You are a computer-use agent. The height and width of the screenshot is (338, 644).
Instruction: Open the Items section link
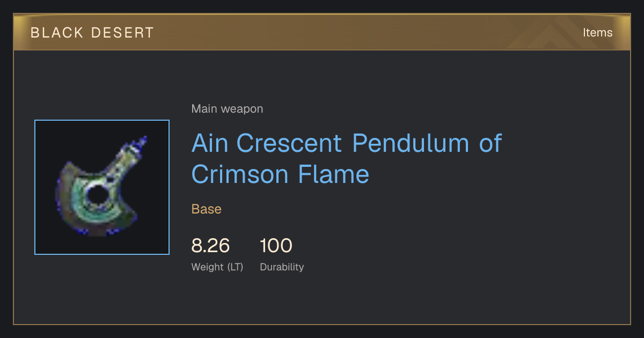597,32
